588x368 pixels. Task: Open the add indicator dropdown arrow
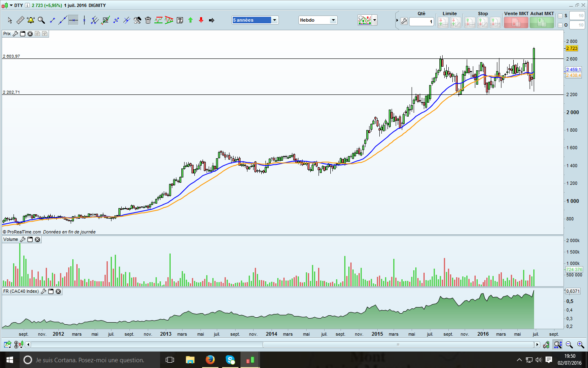pyautogui.click(x=374, y=20)
